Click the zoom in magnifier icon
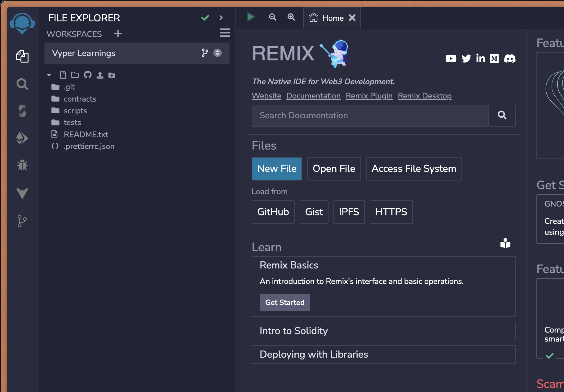 coord(291,17)
